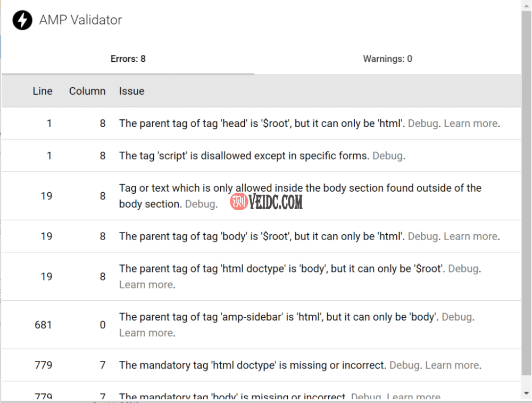Image resolution: width=532 pixels, height=403 pixels.
Task: Open the Warnings: 0 tab
Action: point(387,59)
